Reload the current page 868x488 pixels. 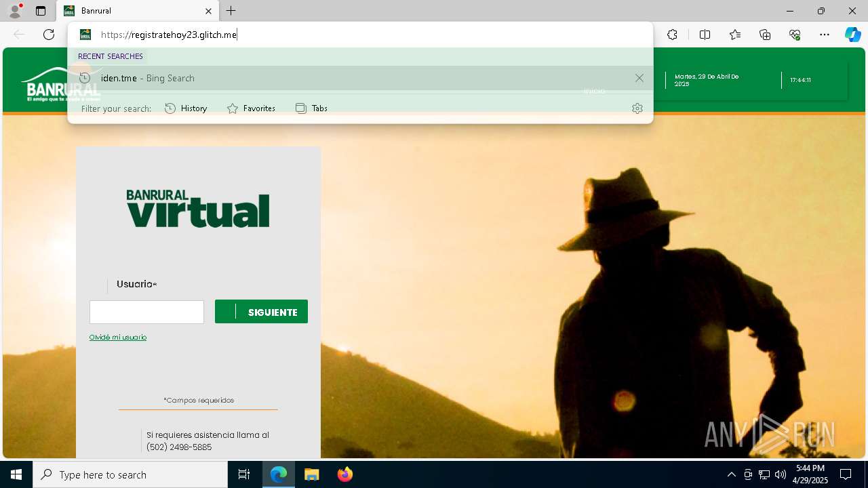pos(49,35)
